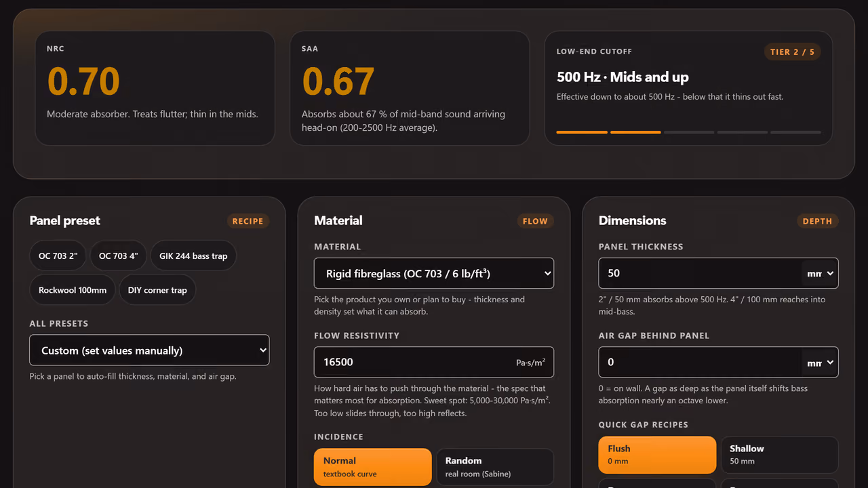Choose the Shallow 50 mm gap recipe
868x488 pixels.
coord(779,455)
